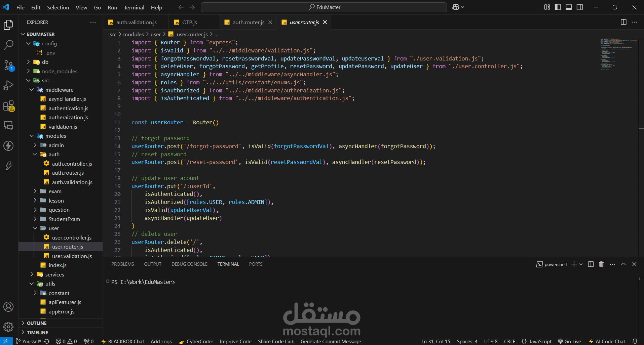The width and height of the screenshot is (644, 345).
Task: Split the terminal panel
Action: pyautogui.click(x=591, y=264)
